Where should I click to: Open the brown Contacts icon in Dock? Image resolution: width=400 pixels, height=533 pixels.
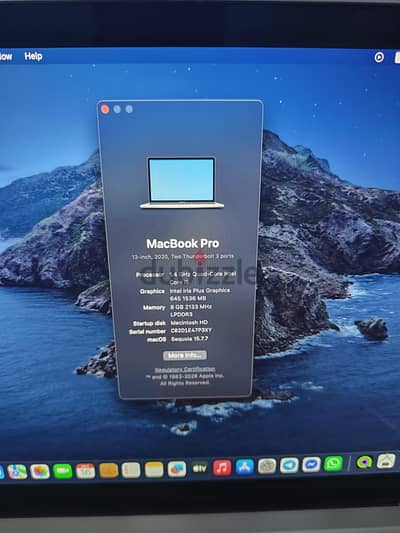coord(108,470)
